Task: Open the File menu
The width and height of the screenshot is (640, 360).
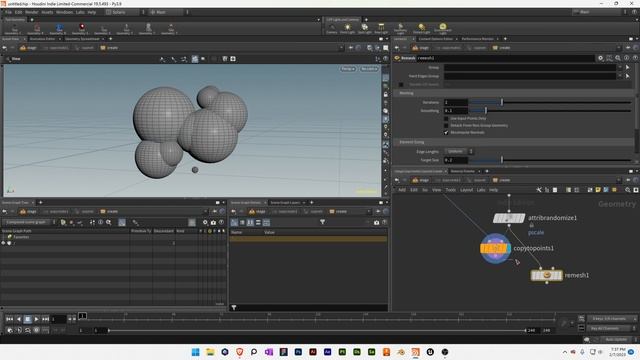Action: click(x=9, y=12)
